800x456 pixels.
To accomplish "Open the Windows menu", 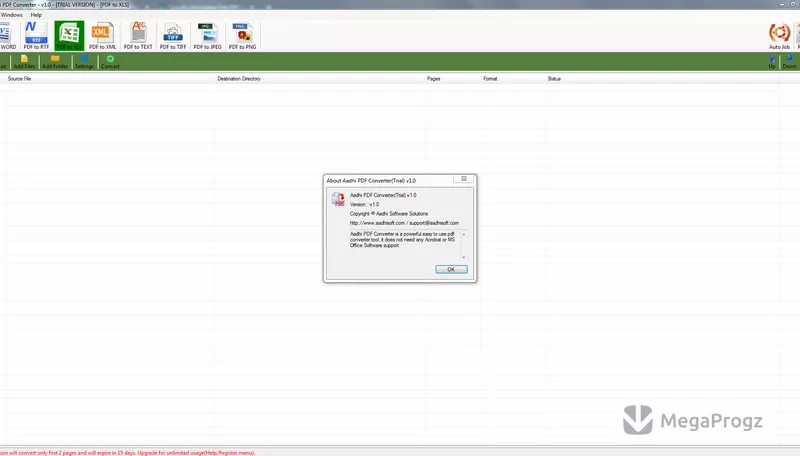I will tap(11, 15).
